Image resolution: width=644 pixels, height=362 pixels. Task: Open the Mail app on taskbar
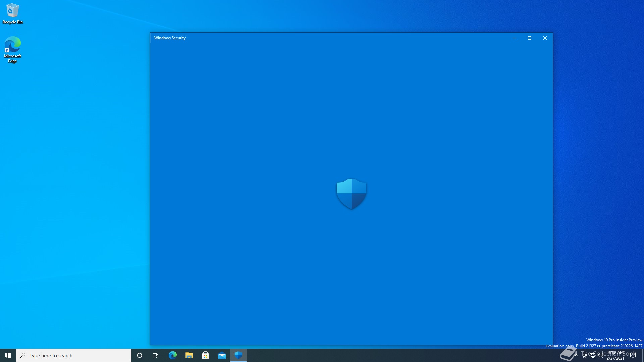pyautogui.click(x=222, y=355)
